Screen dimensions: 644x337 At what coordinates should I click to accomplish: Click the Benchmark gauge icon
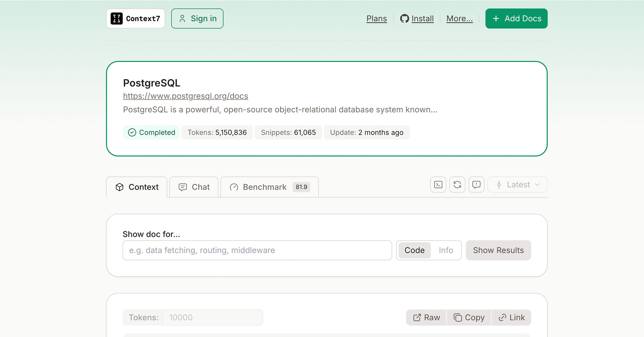pyautogui.click(x=234, y=187)
